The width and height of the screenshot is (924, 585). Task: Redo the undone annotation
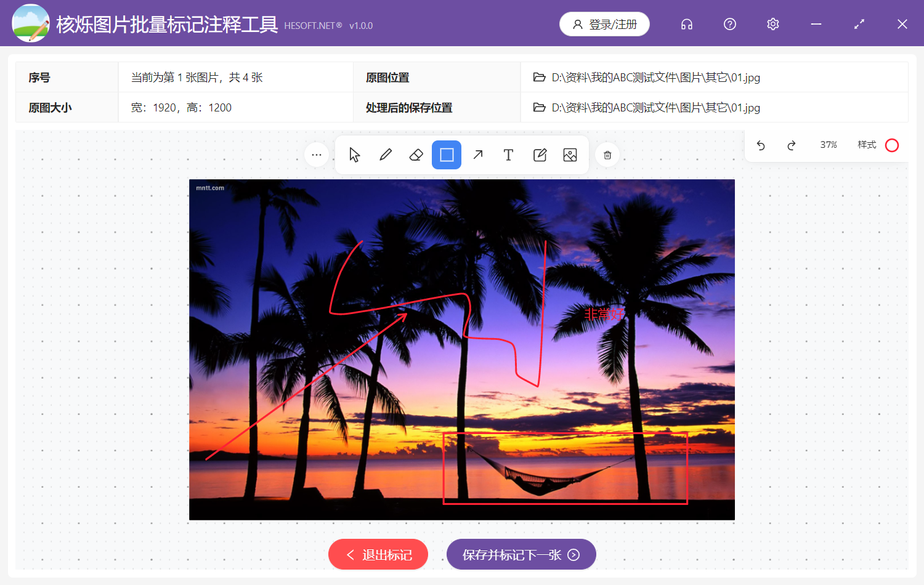pyautogui.click(x=792, y=145)
